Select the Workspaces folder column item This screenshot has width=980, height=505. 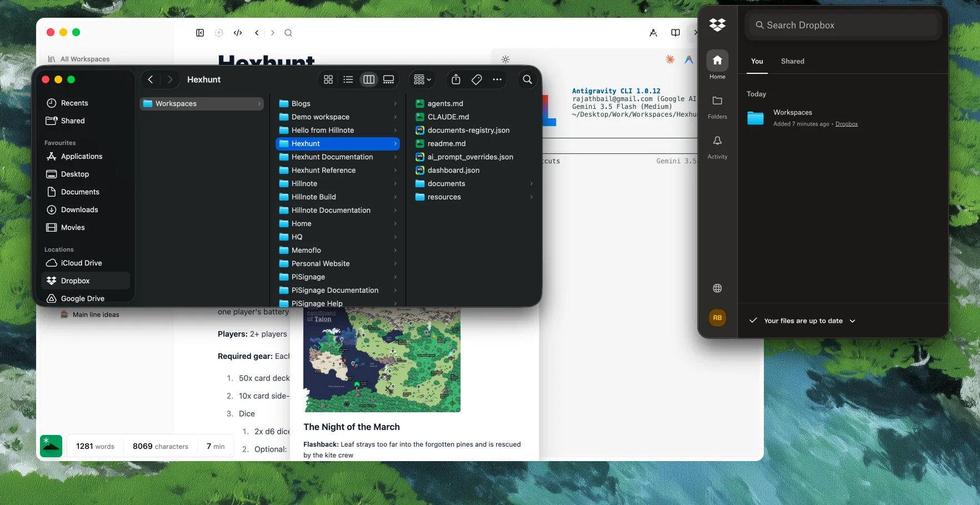[x=201, y=103]
